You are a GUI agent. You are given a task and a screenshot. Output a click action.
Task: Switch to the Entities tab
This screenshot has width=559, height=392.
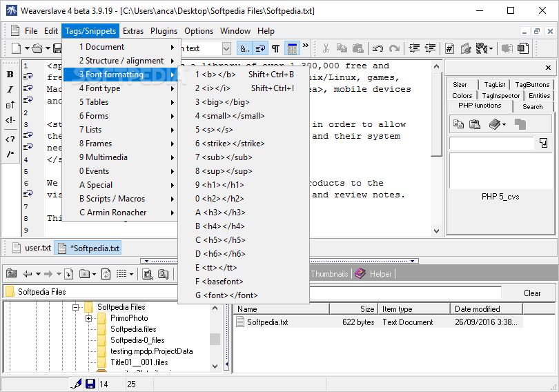(x=539, y=95)
